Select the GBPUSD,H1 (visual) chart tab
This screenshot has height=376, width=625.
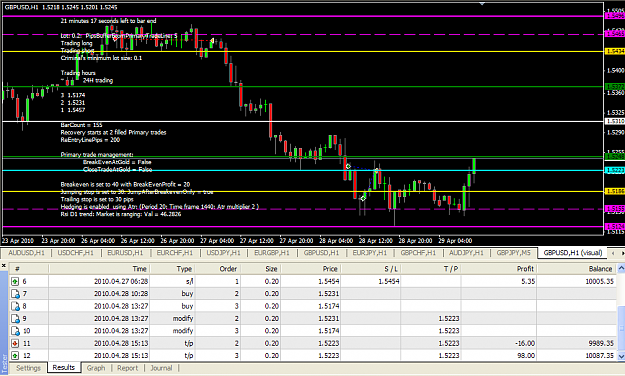pos(573,253)
